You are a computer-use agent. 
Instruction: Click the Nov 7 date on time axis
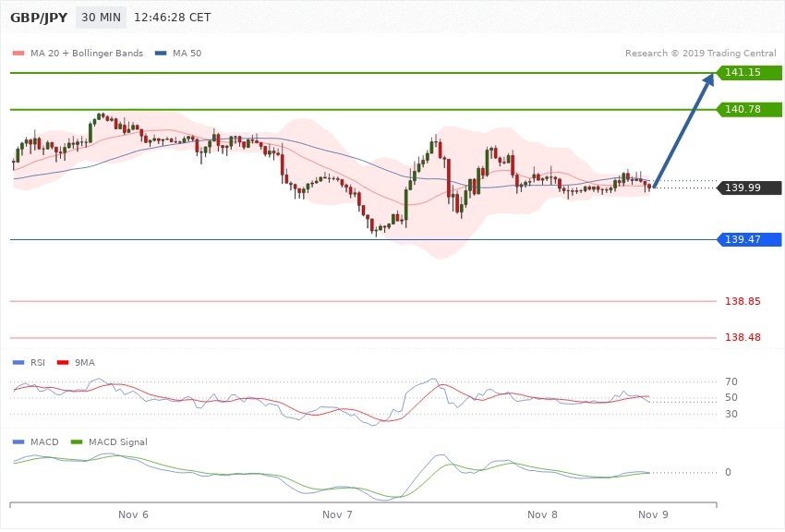[338, 514]
